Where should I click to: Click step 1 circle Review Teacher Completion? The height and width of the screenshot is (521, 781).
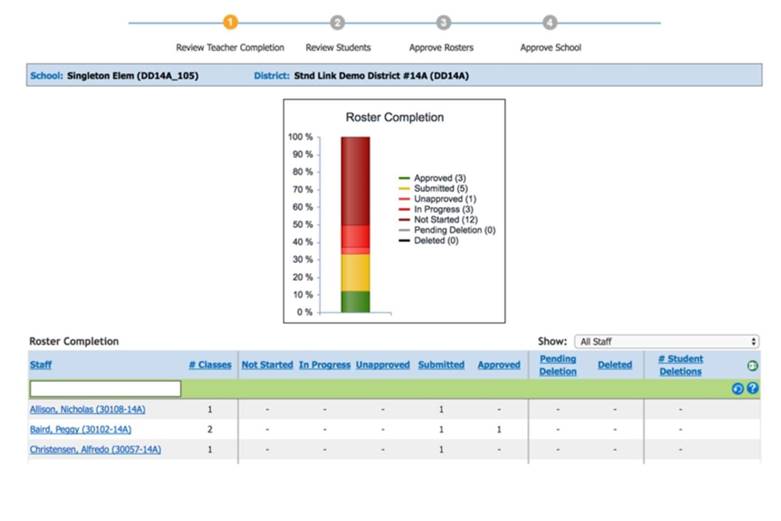coord(230,22)
